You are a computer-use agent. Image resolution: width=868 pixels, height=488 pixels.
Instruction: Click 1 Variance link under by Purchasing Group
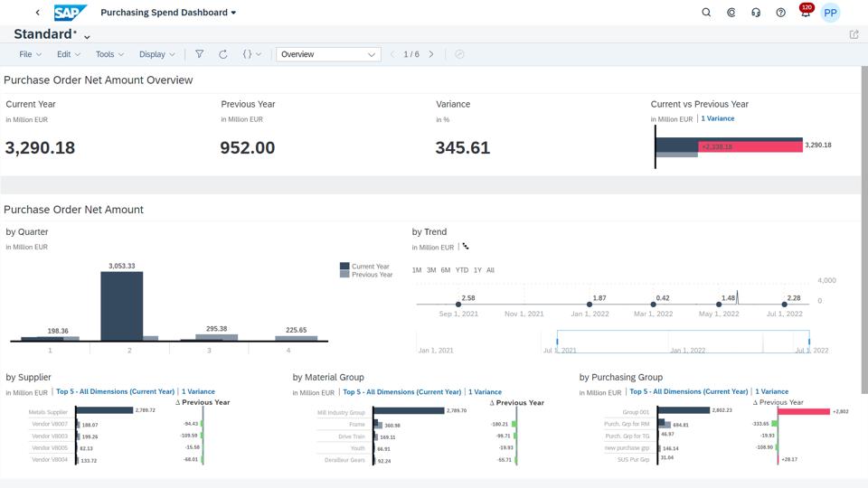coord(771,391)
